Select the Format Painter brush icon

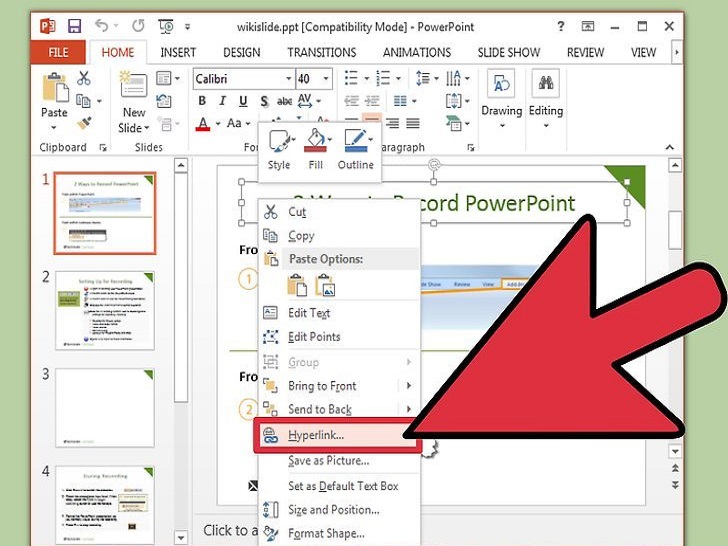click(84, 123)
